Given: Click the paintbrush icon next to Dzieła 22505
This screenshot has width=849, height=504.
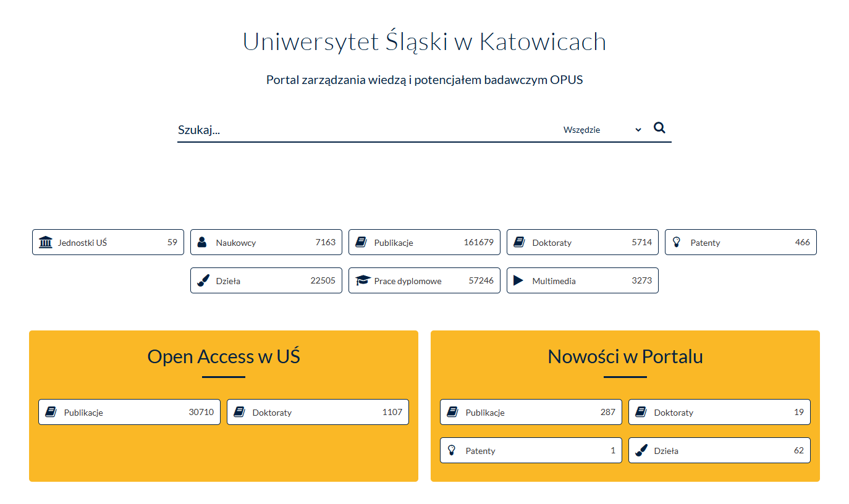Looking at the screenshot, I should click(x=203, y=280).
